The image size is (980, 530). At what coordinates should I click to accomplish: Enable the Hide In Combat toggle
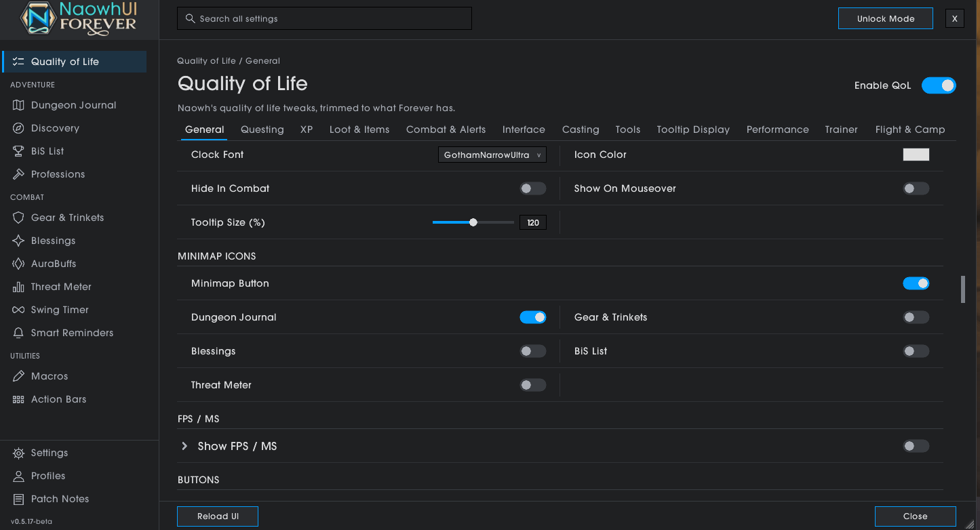coord(532,188)
